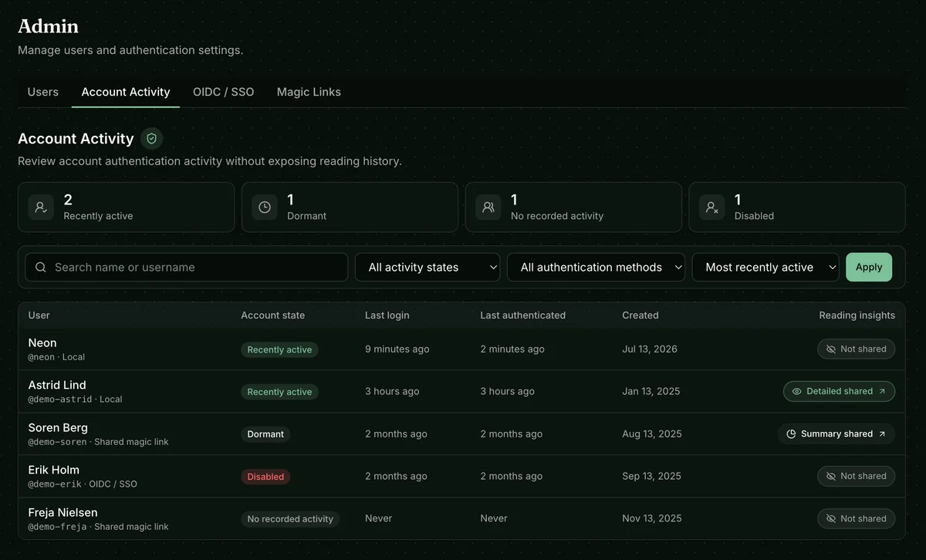
Task: Click the eye icon in Astrid Lind's badge
Action: coord(797,391)
